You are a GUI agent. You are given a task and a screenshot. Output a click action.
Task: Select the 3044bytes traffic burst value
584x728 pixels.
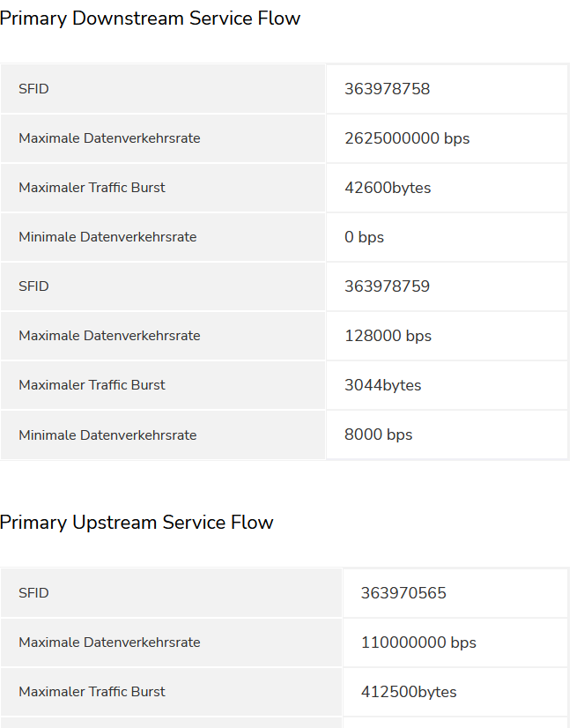382,385
